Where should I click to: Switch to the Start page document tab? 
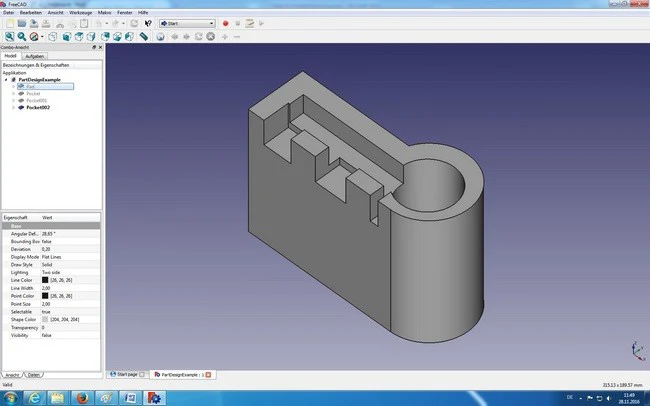[x=127, y=374]
